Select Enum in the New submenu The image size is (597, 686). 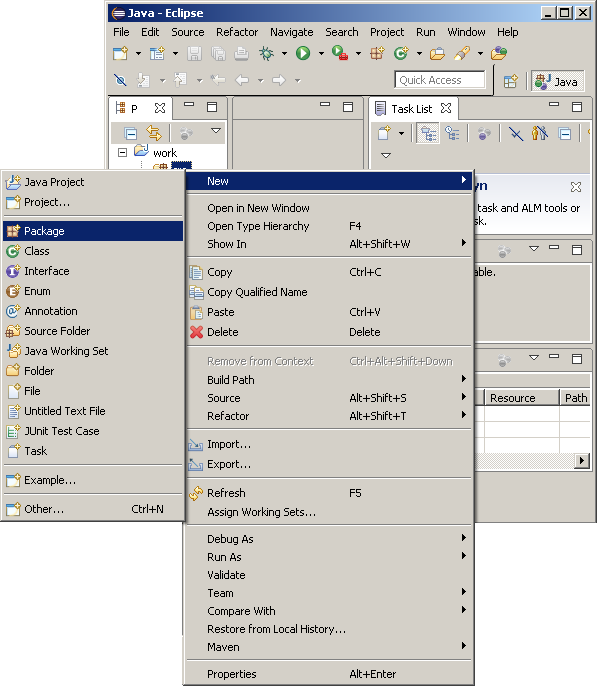coord(93,291)
